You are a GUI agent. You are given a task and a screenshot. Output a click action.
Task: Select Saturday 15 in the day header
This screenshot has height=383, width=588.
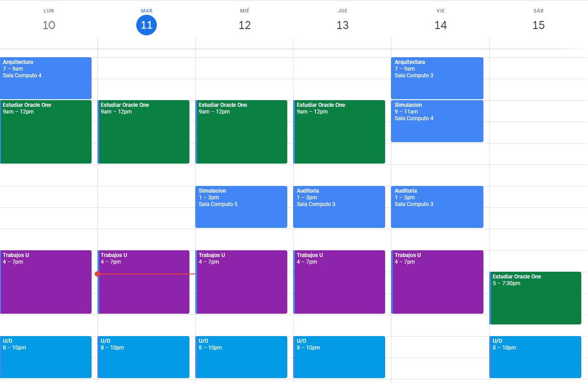pos(538,25)
